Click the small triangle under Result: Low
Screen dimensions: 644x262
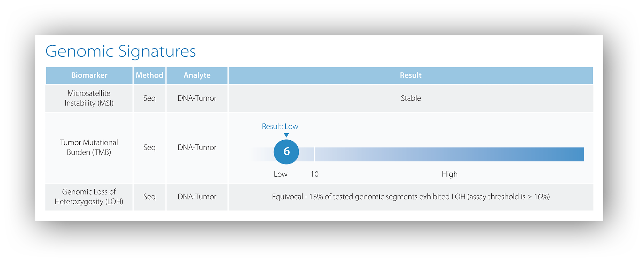pos(286,135)
